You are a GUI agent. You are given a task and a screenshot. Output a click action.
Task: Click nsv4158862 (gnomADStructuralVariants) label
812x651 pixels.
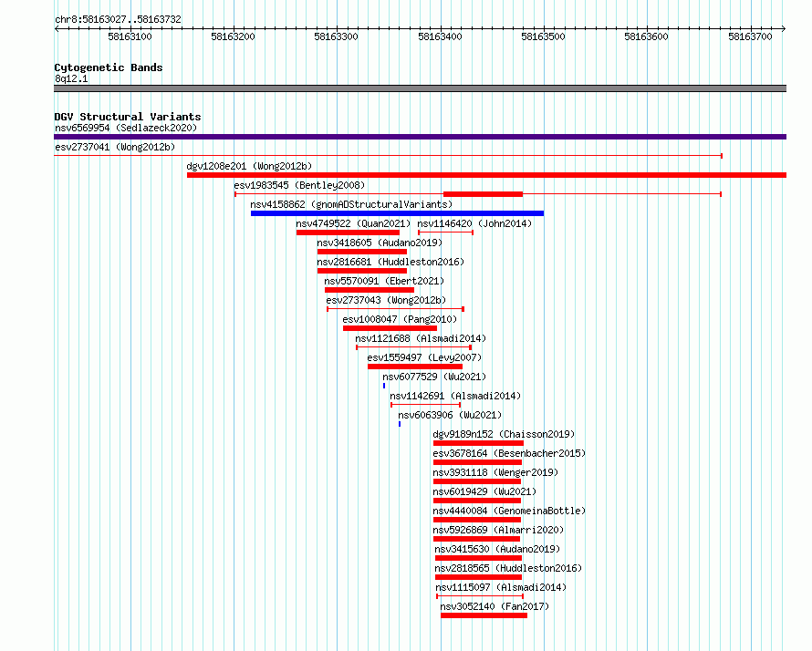click(x=351, y=204)
